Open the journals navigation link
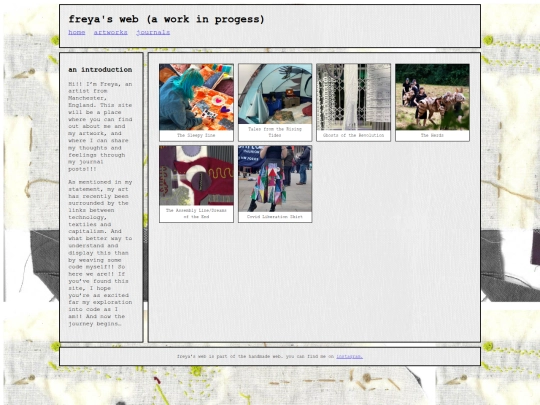This screenshot has height=405, width=540. point(153,32)
